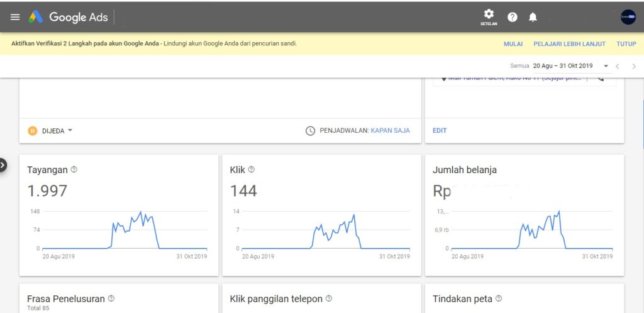Show help for Tayangan metric
The width and height of the screenshot is (644, 313).
coord(74,169)
